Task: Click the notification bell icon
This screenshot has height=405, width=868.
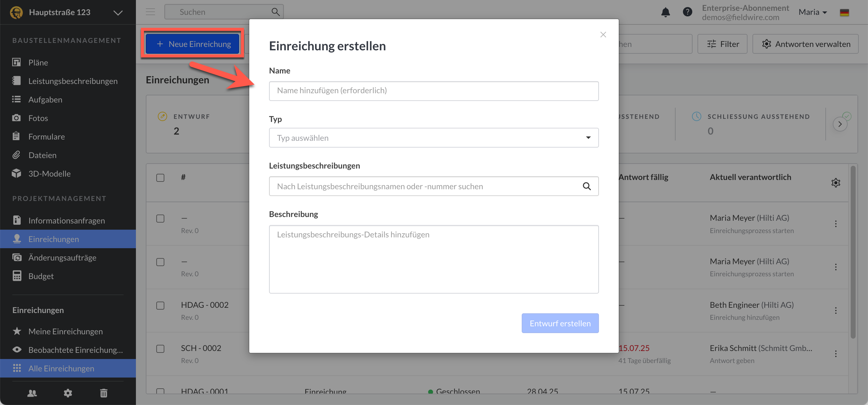Action: (x=665, y=12)
